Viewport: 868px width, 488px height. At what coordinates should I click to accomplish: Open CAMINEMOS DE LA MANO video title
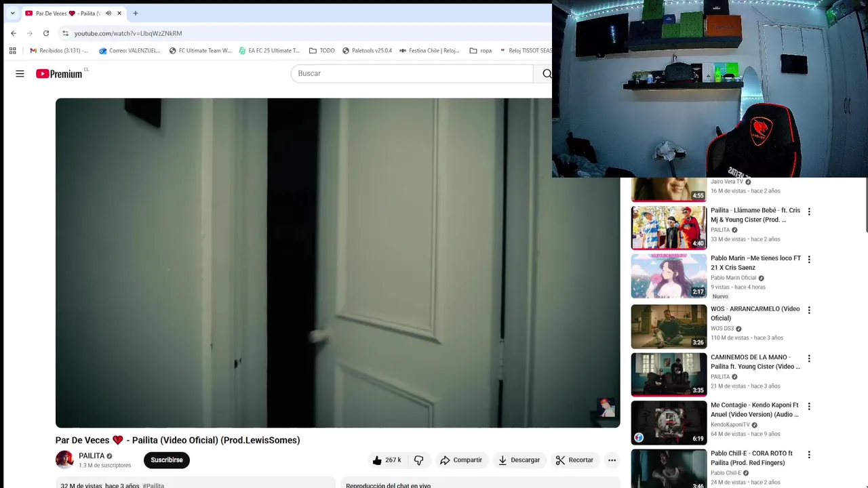[755, 362]
